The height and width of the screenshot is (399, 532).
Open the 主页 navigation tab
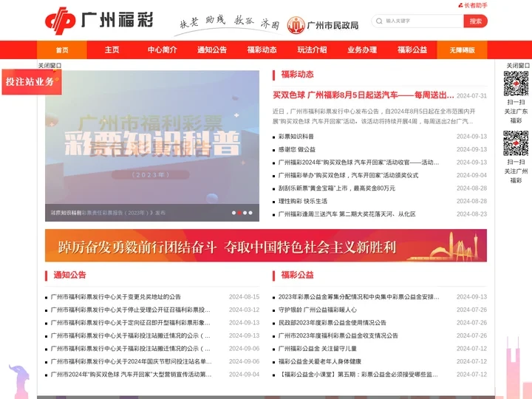[112, 50]
